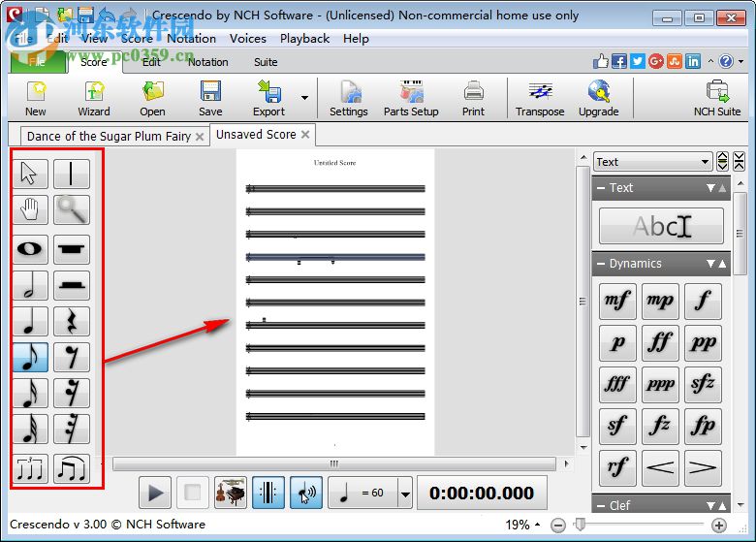Viewport: 756px width, 542px height.
Task: Insert sforzando sfz dynamic
Action: click(703, 384)
